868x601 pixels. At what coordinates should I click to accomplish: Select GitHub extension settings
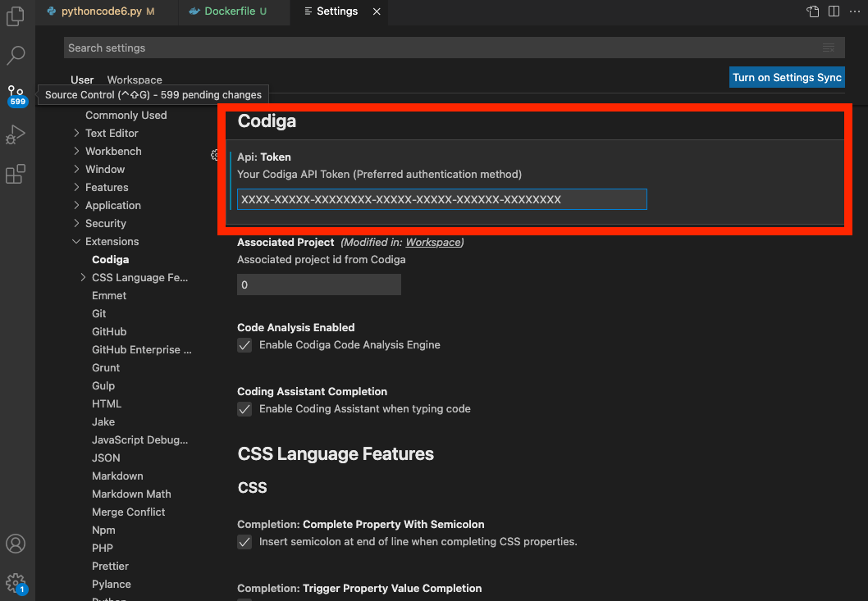tap(109, 331)
